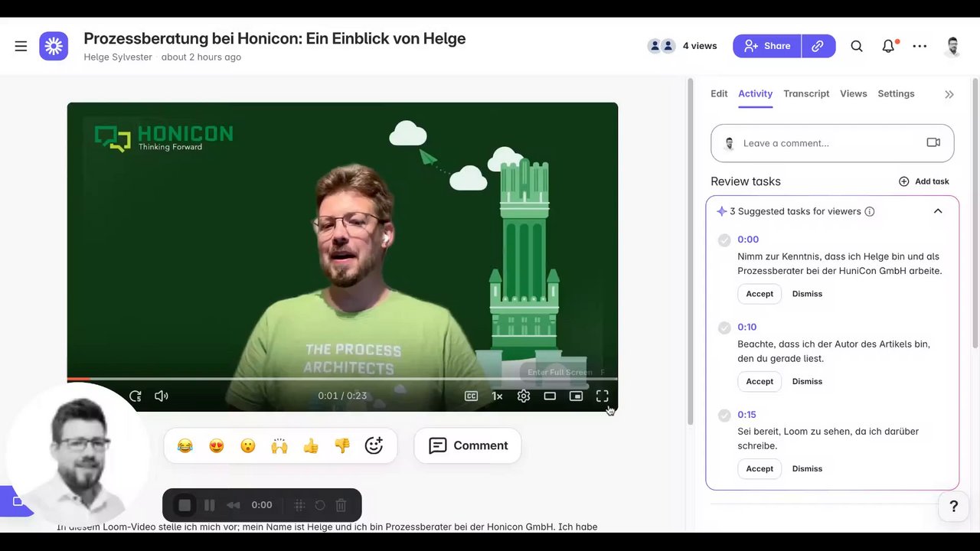Open the help question mark button
This screenshot has height=551, width=980.
point(954,506)
